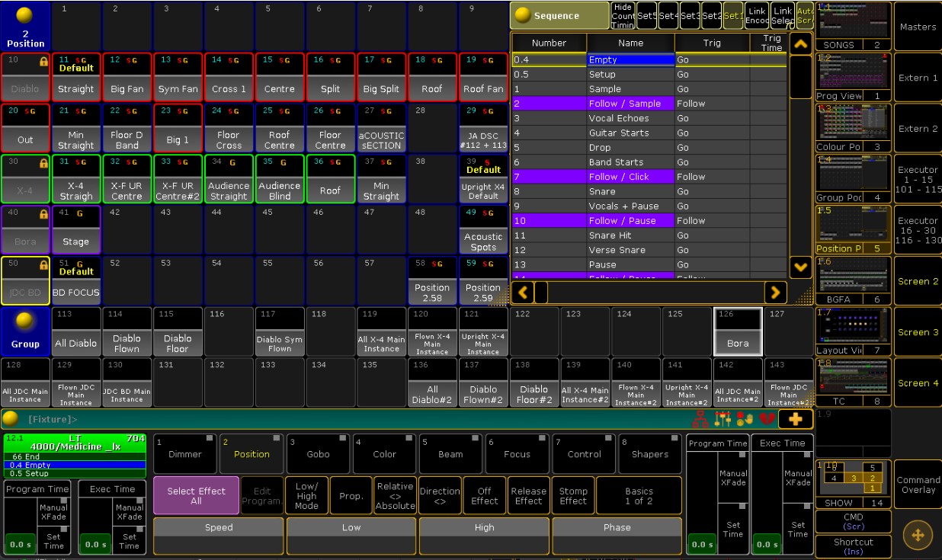
Task: Toggle Hide Count Timing button
Action: [x=623, y=15]
